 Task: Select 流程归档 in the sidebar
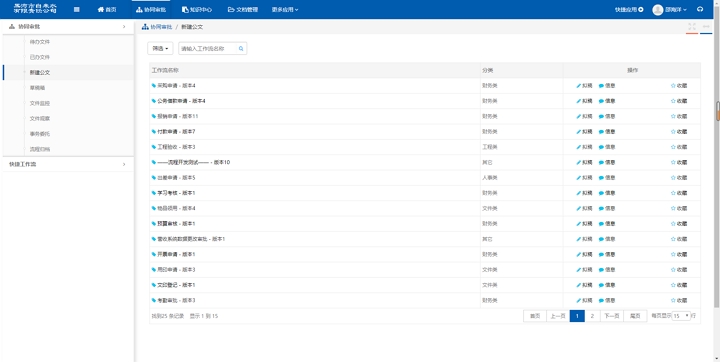pyautogui.click(x=39, y=149)
